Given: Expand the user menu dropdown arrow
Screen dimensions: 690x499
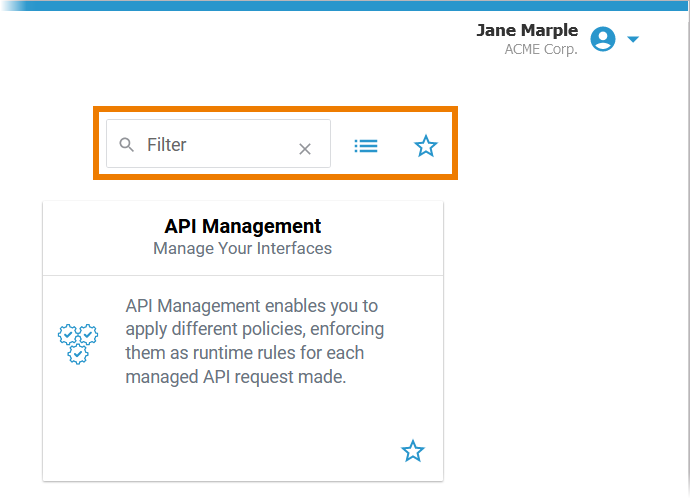Looking at the screenshot, I should (x=633, y=40).
